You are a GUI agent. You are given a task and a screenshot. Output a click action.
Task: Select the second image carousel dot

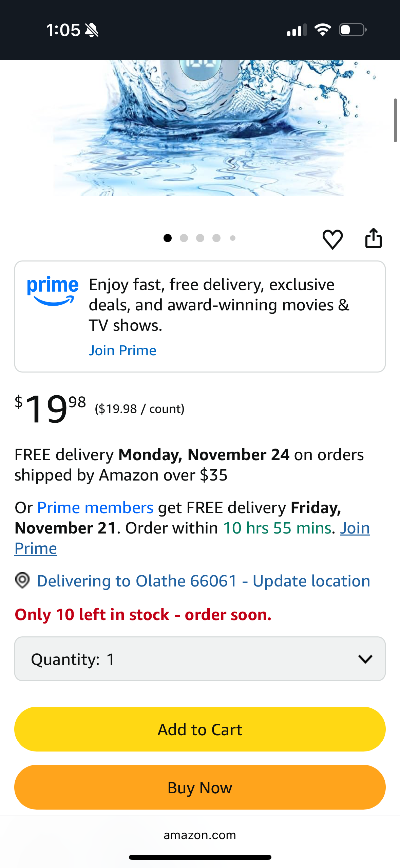click(184, 238)
